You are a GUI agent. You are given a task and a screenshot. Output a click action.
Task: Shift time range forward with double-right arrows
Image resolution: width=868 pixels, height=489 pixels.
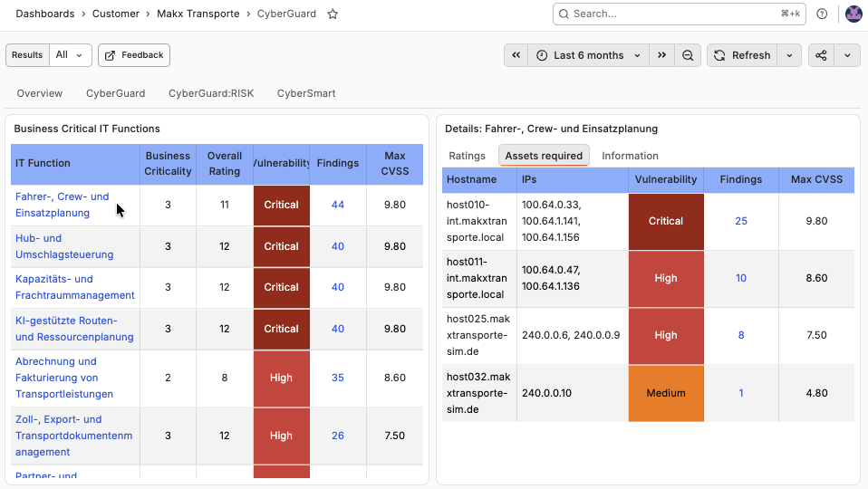[x=661, y=55]
